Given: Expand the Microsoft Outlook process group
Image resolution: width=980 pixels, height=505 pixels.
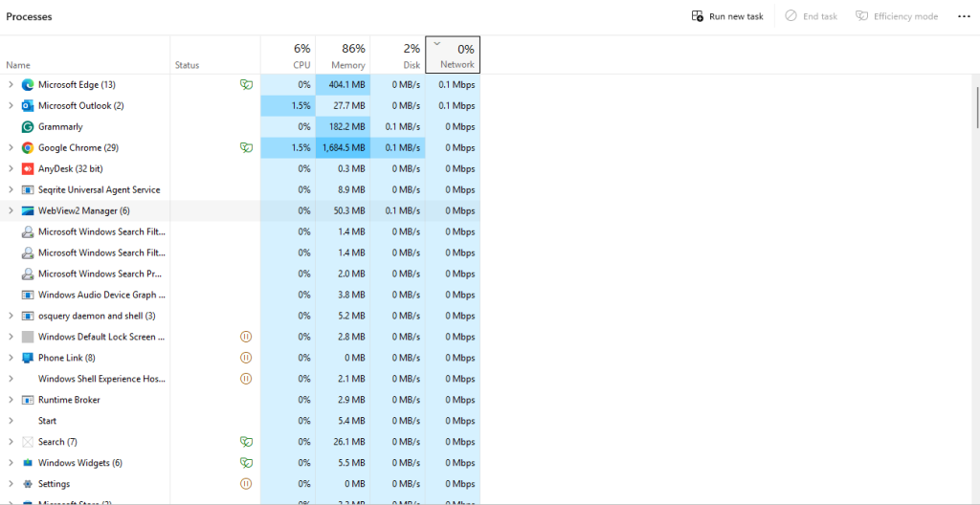Looking at the screenshot, I should 10,105.
